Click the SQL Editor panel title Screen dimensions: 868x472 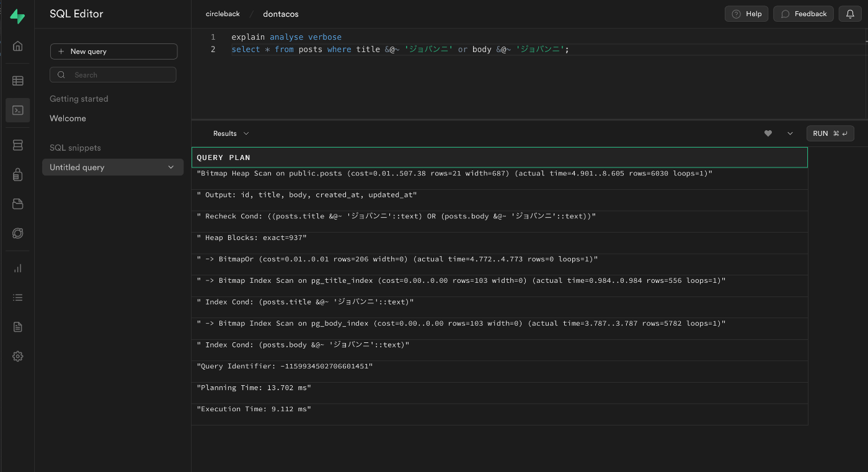click(76, 14)
